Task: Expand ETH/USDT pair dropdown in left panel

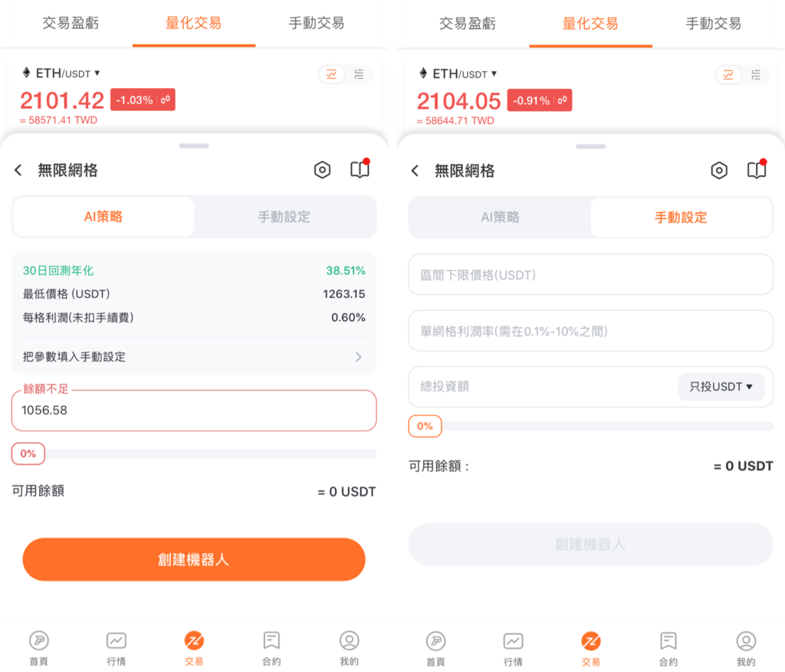Action: coord(61,73)
